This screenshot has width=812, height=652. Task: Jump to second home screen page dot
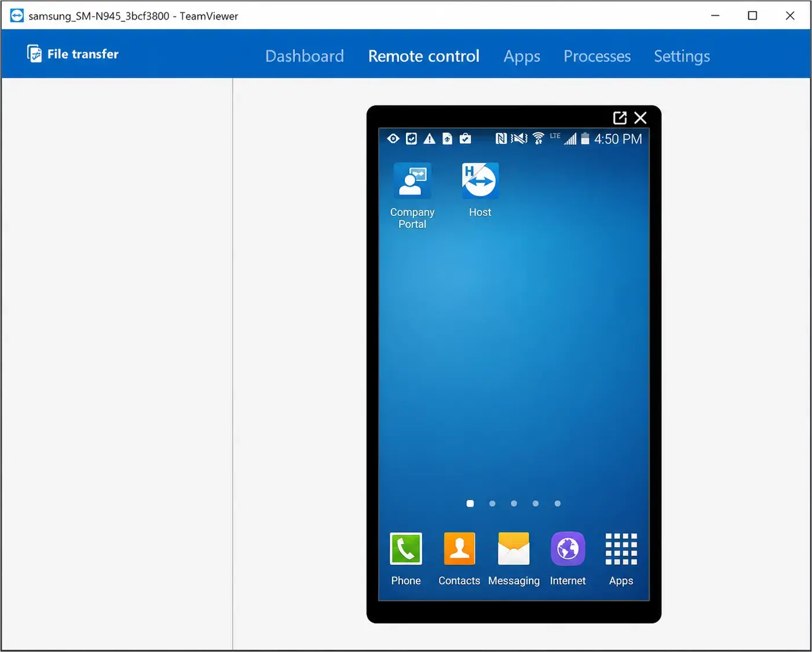click(x=492, y=504)
